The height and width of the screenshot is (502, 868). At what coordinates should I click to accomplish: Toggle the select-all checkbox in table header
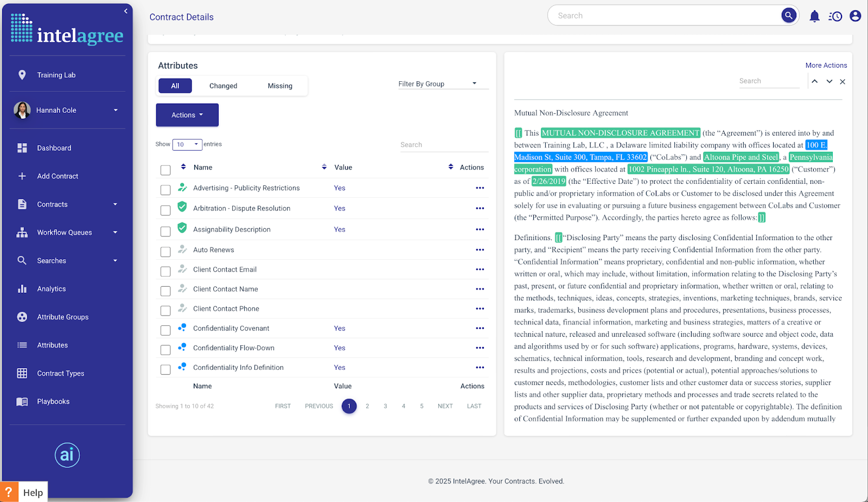(165, 170)
